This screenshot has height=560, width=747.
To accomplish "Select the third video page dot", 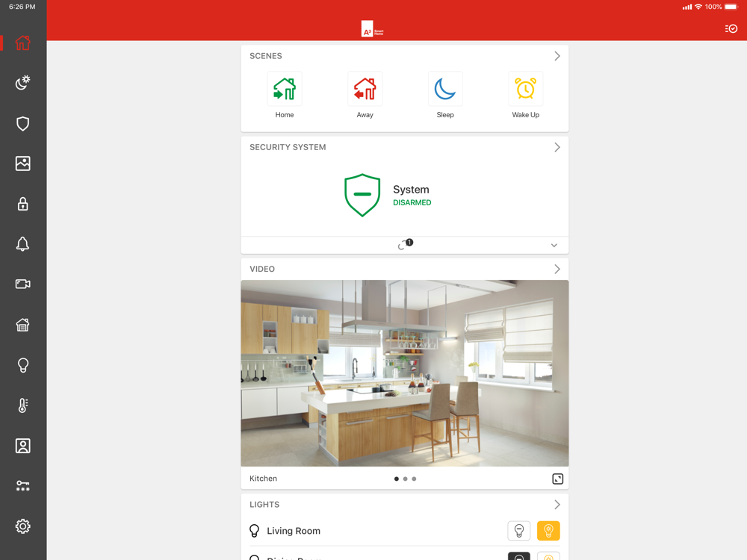I will 414,479.
